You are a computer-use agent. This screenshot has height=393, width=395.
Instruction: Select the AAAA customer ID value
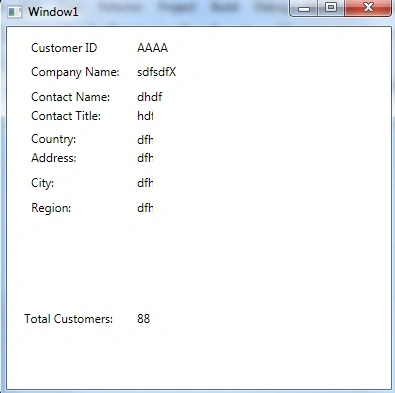(152, 48)
